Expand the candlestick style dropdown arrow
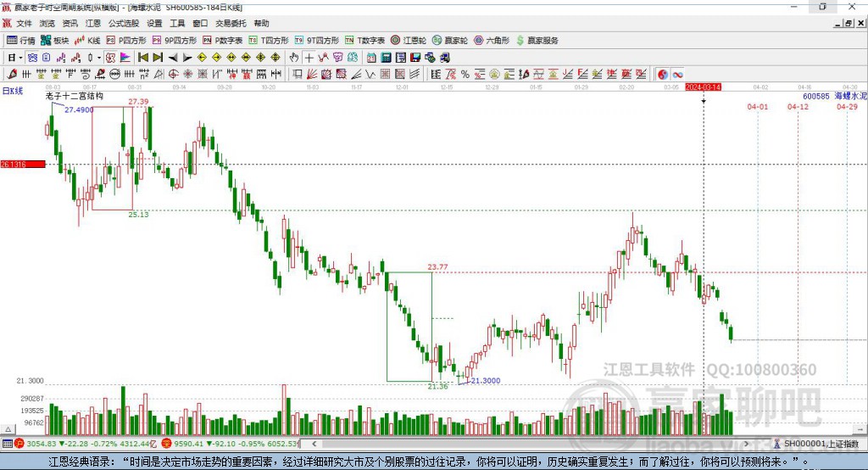This screenshot has width=868, height=470. [x=99, y=58]
